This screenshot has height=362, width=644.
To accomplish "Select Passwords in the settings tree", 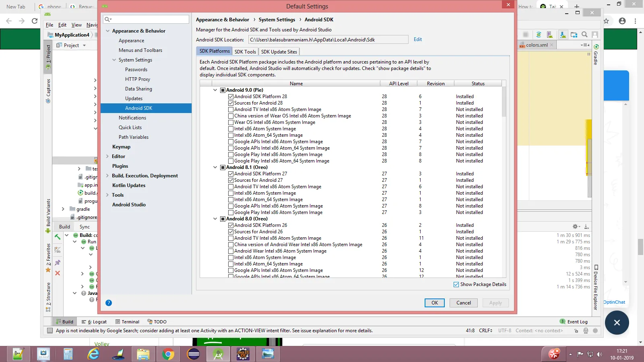I will click(x=136, y=70).
